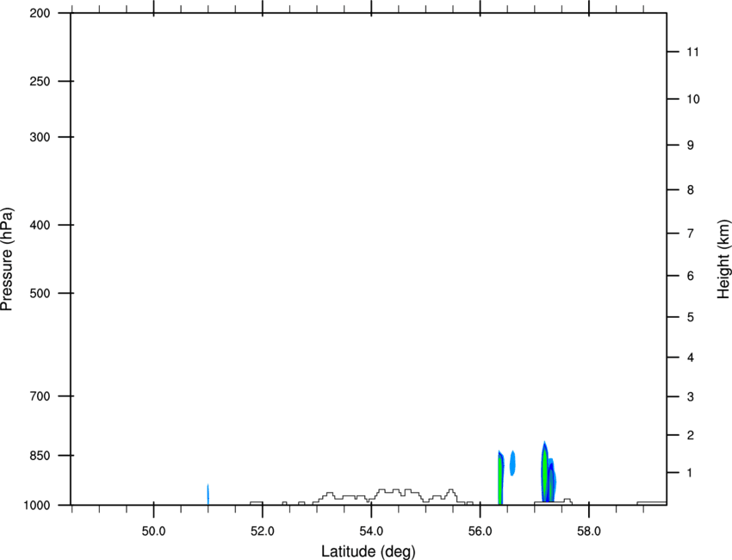Click the thin blue contour near latitude 51
The width and height of the screenshot is (732, 560).
[208, 495]
